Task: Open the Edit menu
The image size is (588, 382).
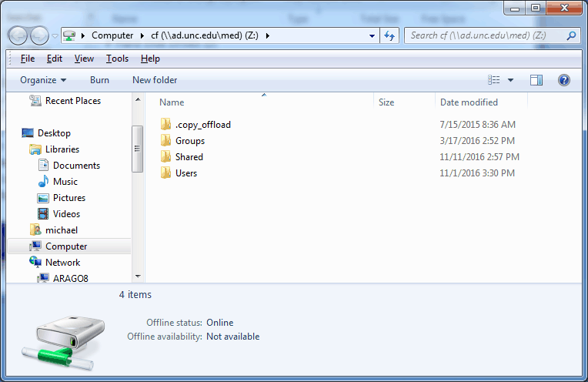Action: pyautogui.click(x=55, y=59)
